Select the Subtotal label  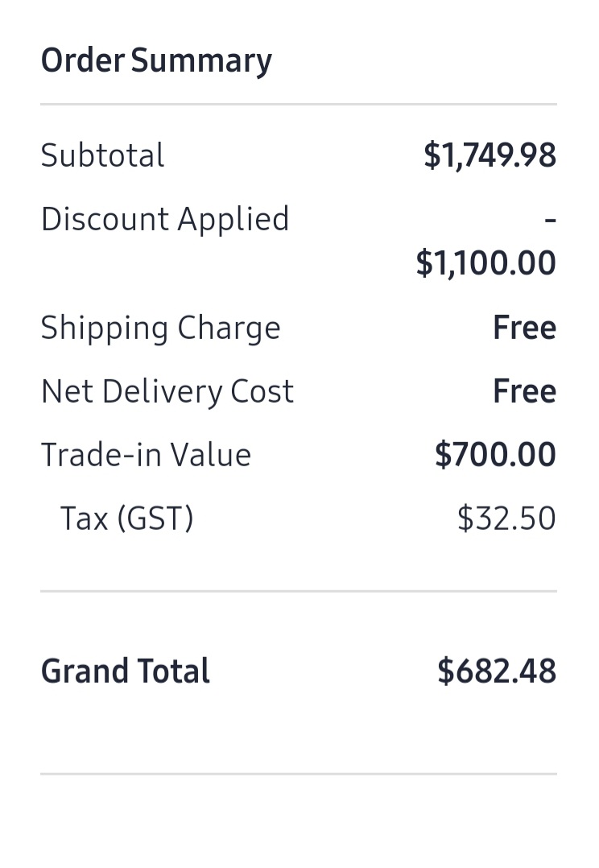click(x=103, y=155)
